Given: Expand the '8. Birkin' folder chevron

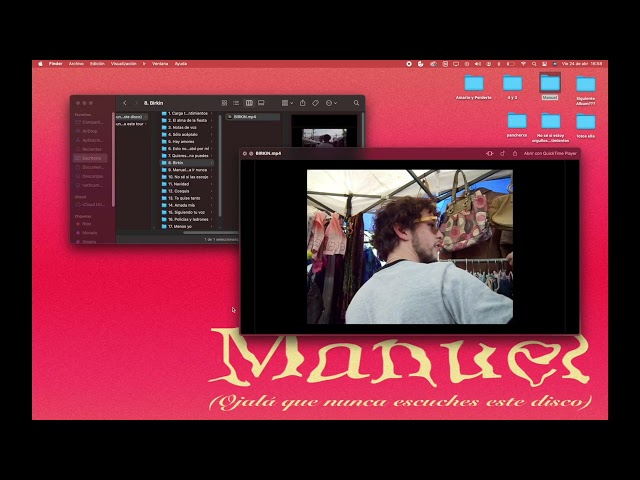Looking at the screenshot, I should (x=211, y=163).
